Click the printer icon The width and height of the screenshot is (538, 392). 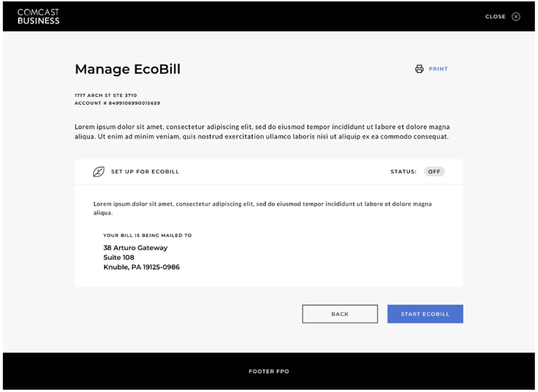[419, 69]
